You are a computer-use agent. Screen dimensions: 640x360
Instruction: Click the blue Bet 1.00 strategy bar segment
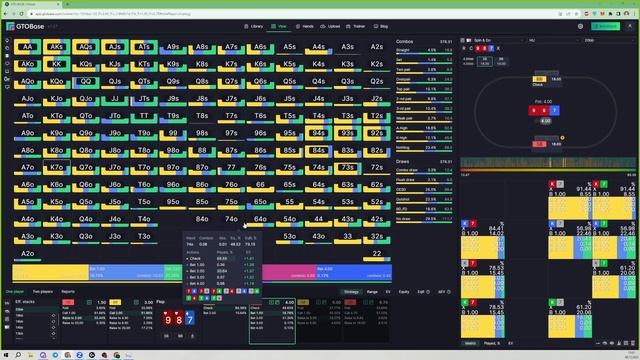click(126, 272)
